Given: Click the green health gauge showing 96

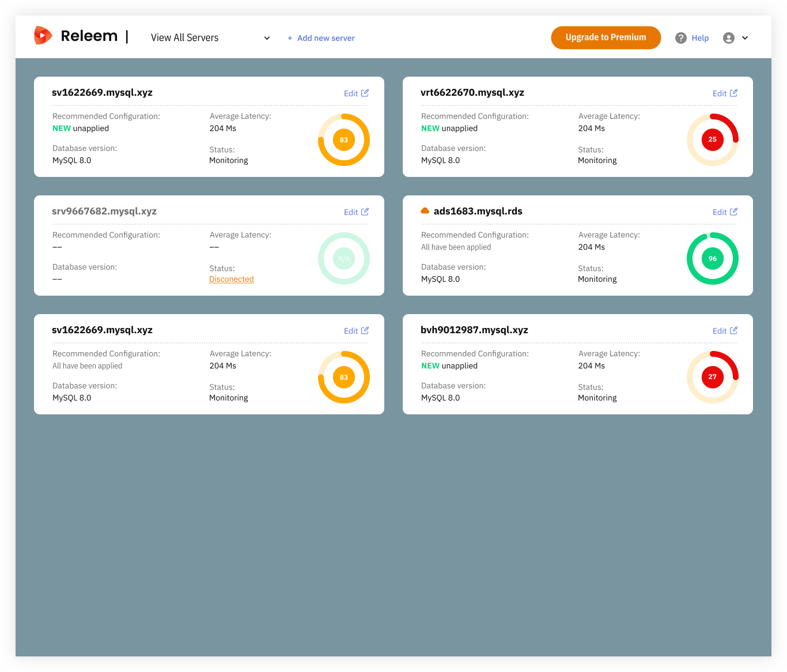Looking at the screenshot, I should tap(713, 258).
